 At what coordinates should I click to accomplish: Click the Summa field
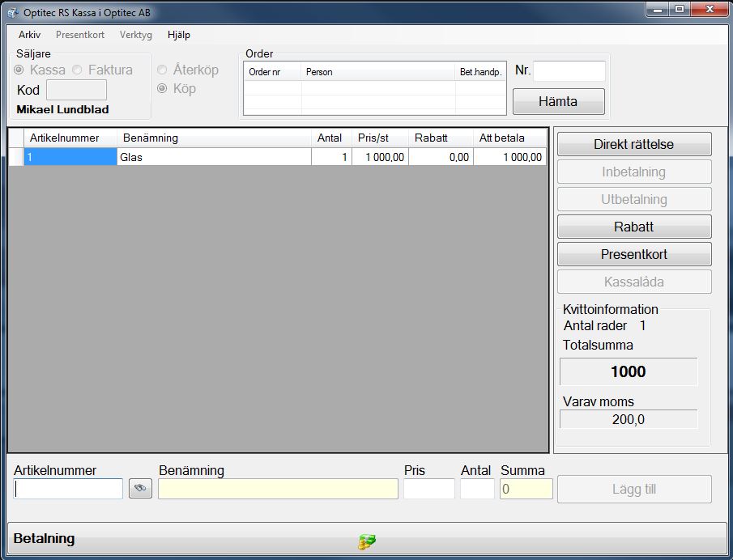(526, 489)
